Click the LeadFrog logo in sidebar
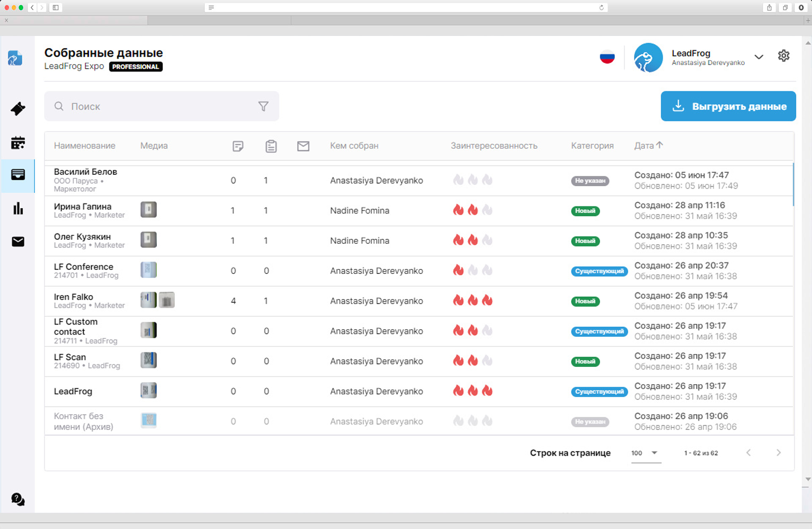 [x=15, y=58]
